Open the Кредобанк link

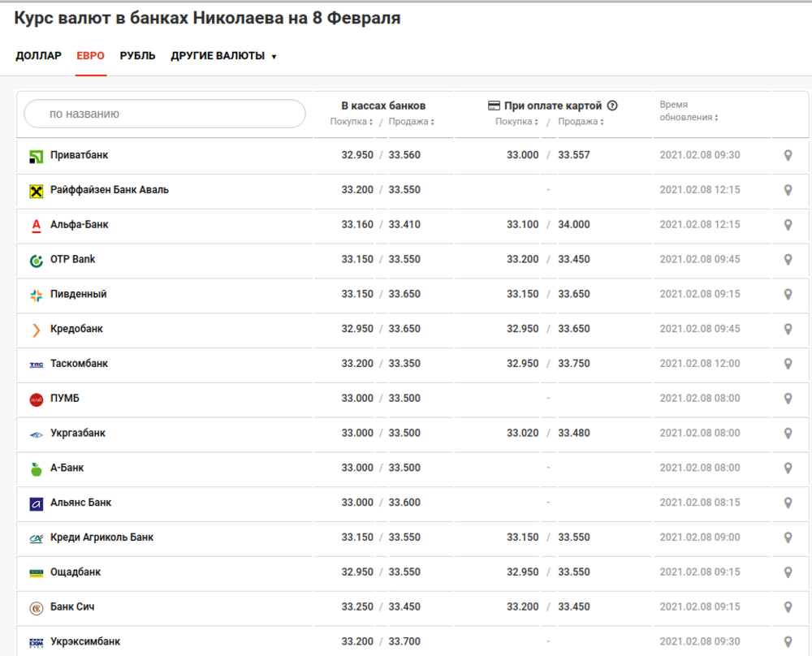76,329
